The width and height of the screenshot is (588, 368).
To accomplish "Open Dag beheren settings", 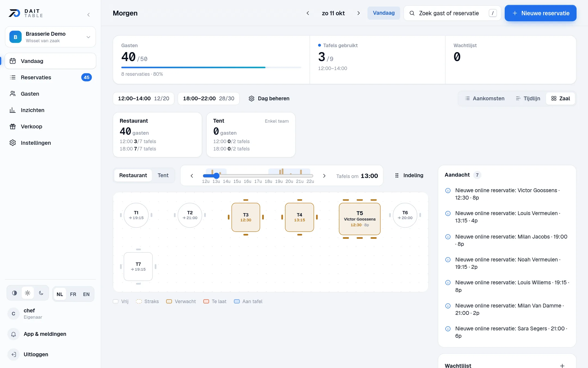I will point(269,98).
